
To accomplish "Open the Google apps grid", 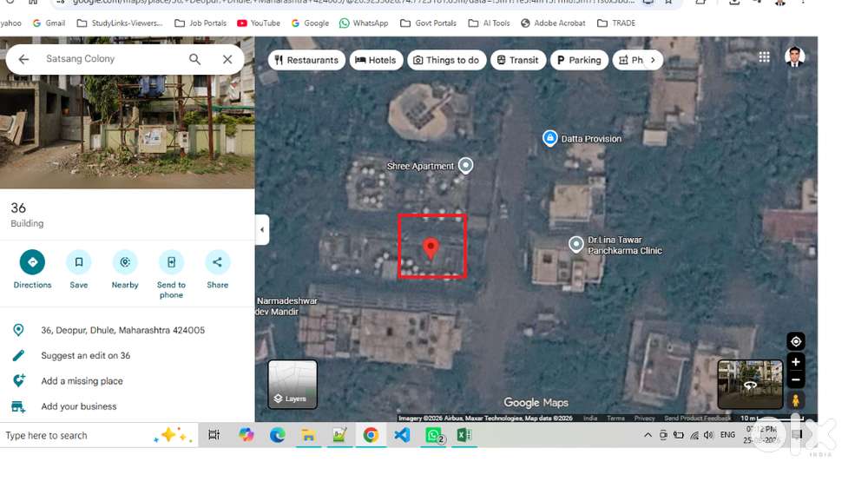I will 765,57.
